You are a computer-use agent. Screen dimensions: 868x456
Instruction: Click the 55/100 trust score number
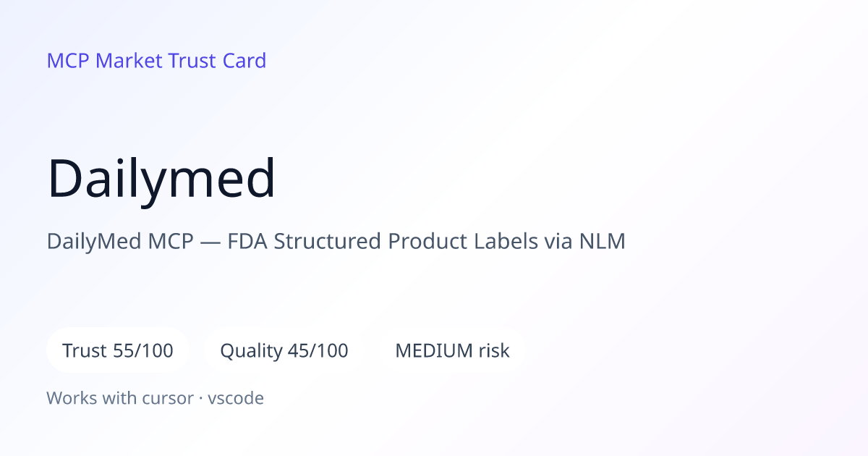click(144, 351)
